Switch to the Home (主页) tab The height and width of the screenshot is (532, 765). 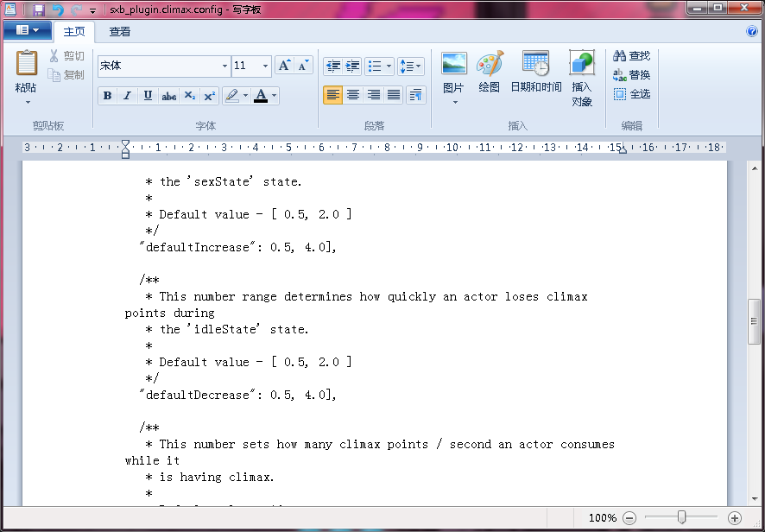(x=74, y=32)
